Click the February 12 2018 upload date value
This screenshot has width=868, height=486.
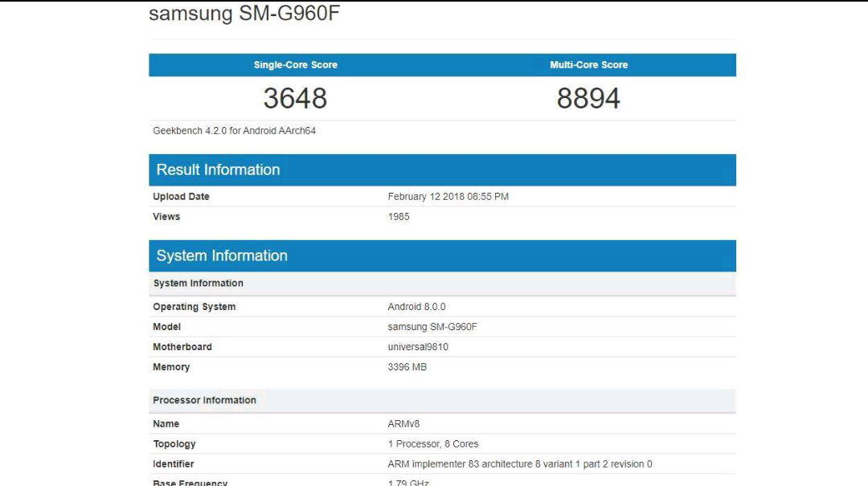click(x=448, y=197)
